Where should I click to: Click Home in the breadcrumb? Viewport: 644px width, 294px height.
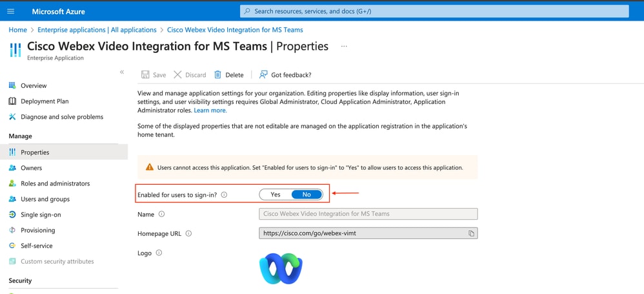pos(17,30)
